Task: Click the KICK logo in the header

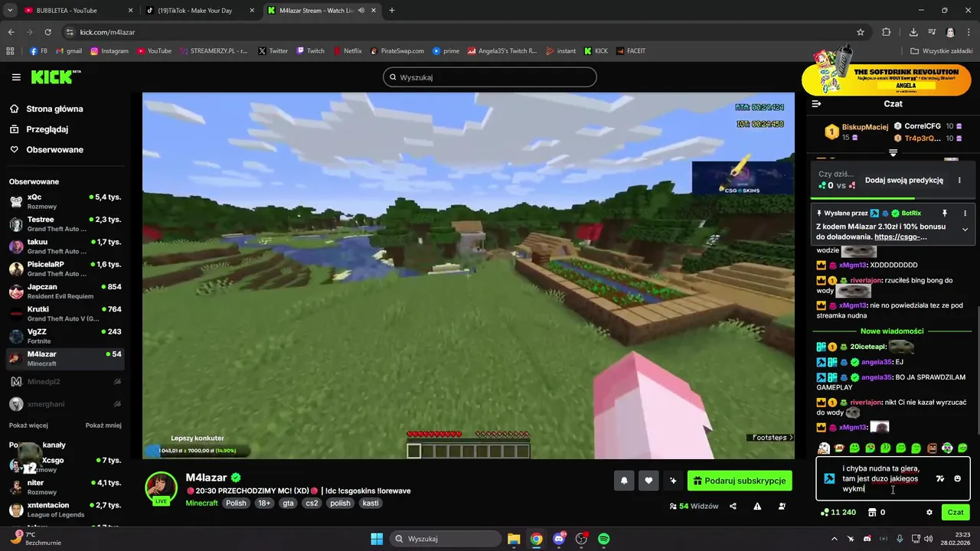Action: coord(55,77)
